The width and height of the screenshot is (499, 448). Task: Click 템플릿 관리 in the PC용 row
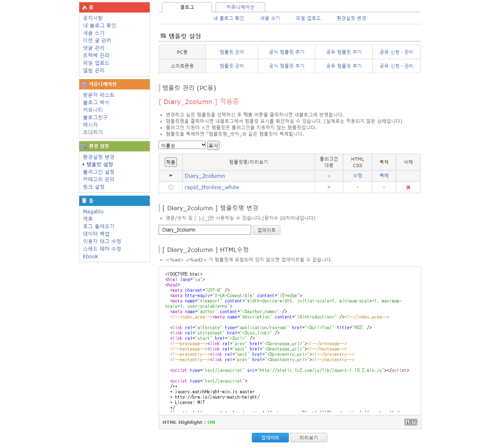click(x=232, y=52)
